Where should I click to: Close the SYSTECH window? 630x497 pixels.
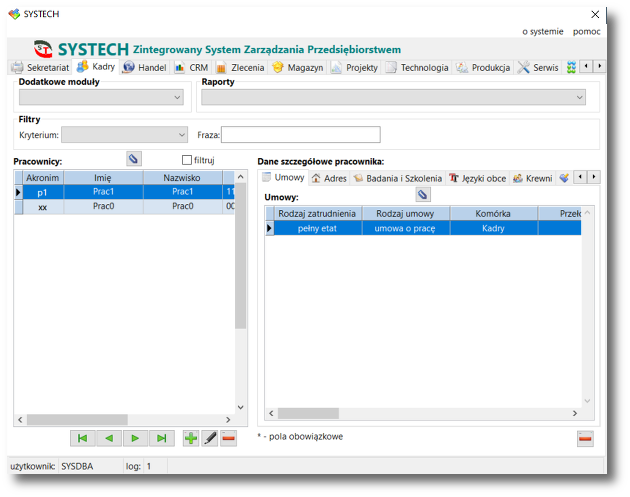[x=595, y=14]
